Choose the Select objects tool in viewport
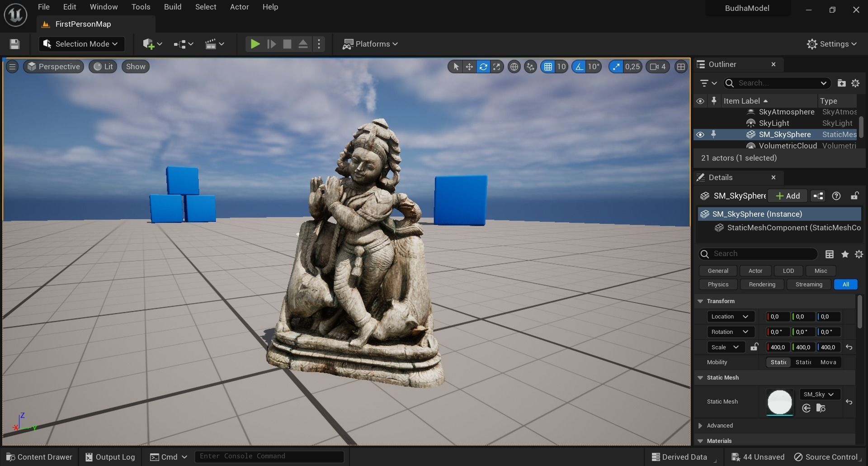868x466 pixels. 456,67
